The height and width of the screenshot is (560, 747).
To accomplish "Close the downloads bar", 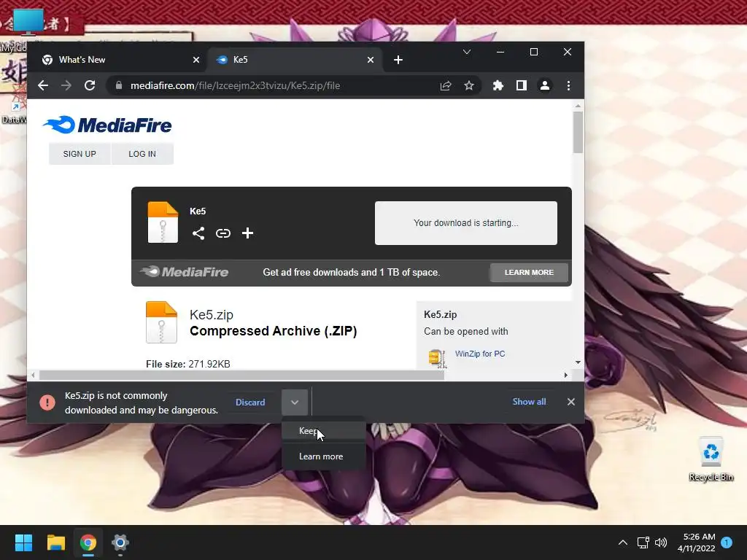I will pyautogui.click(x=571, y=402).
